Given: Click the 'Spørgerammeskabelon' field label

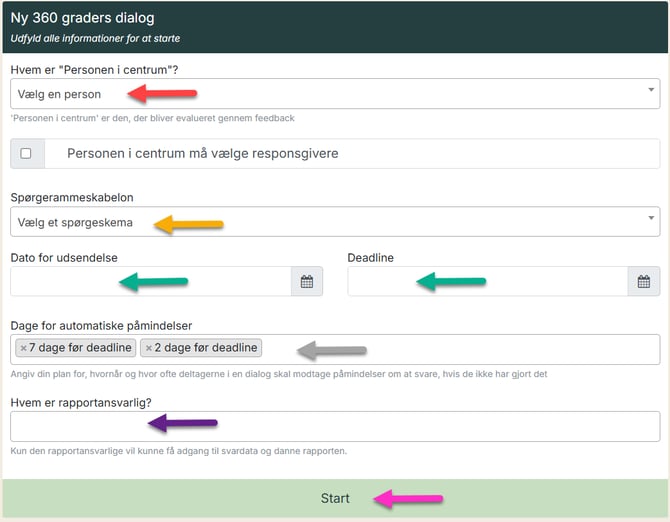Looking at the screenshot, I should coord(72,198).
